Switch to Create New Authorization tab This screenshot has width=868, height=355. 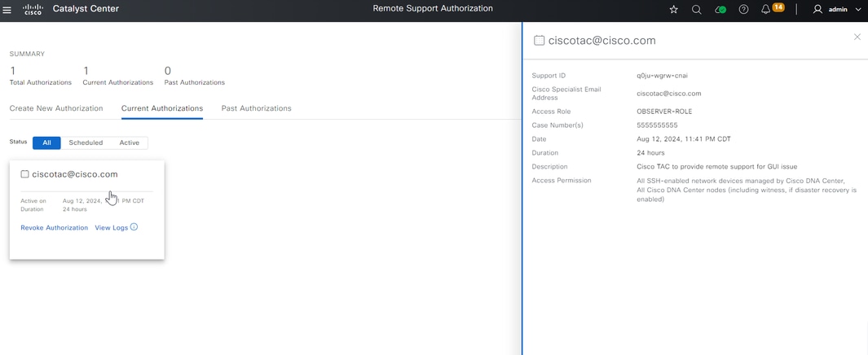tap(56, 108)
